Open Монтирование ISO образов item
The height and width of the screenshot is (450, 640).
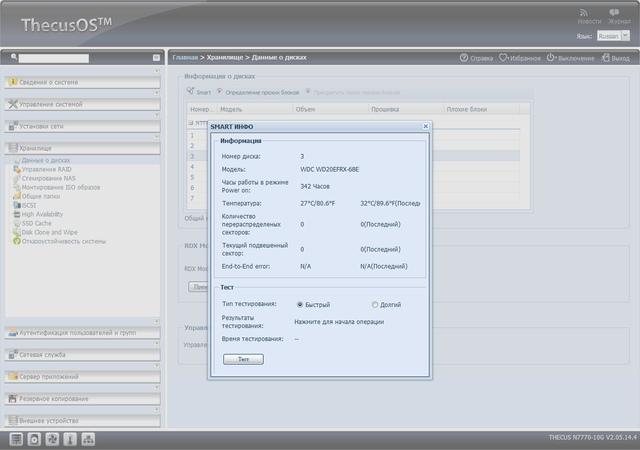pyautogui.click(x=60, y=187)
